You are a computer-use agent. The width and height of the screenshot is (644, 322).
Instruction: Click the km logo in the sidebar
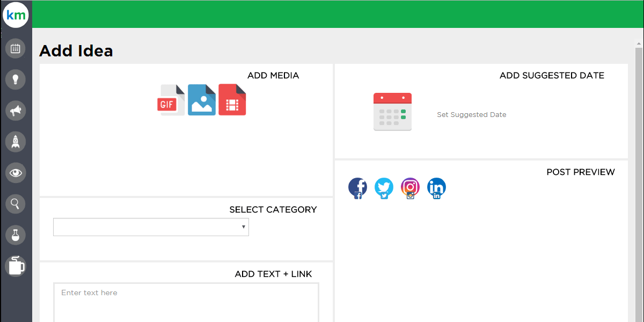(16, 16)
